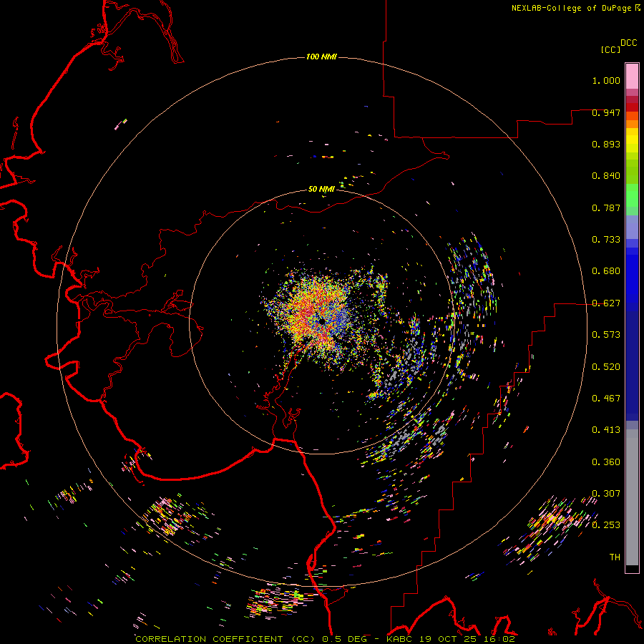Click the 0.840 scale value

pos(606,176)
